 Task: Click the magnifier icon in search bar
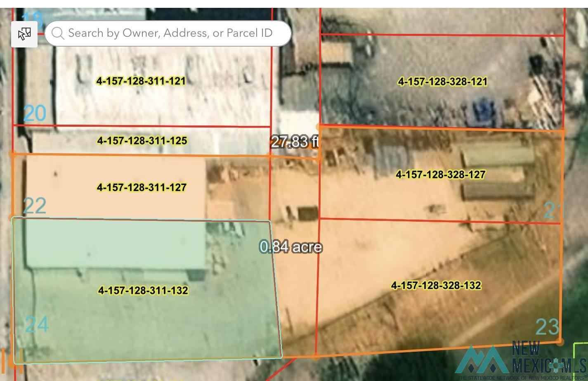click(x=58, y=33)
